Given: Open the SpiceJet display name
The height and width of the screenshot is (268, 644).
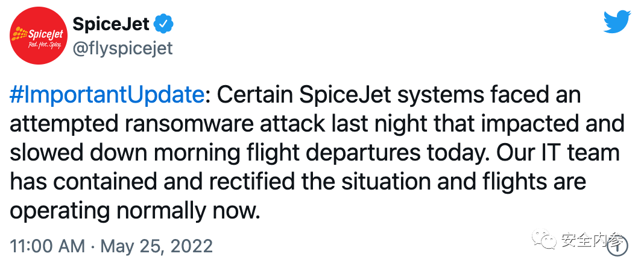Looking at the screenshot, I should tap(109, 24).
